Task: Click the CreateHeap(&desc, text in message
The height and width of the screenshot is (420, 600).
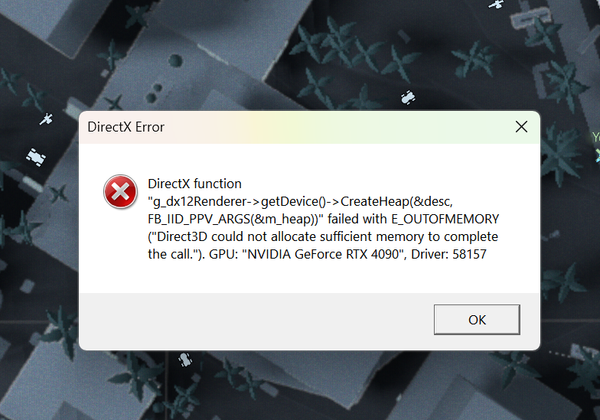Action: coord(397,201)
